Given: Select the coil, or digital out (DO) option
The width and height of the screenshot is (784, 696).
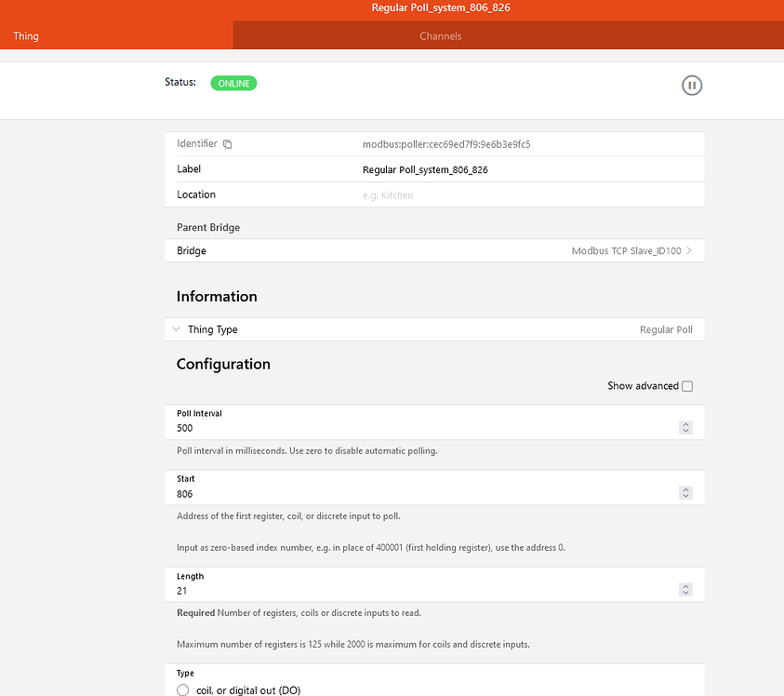Looking at the screenshot, I should [182, 689].
